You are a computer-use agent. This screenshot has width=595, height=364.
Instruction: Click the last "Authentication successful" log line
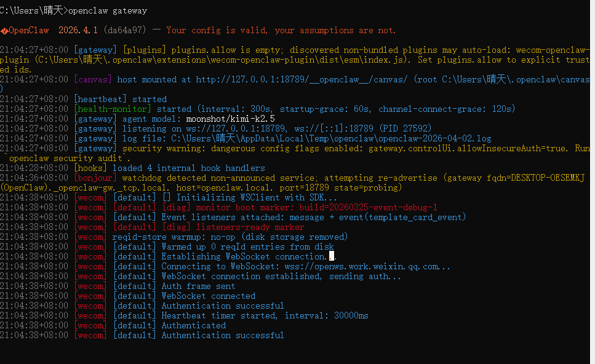223,335
